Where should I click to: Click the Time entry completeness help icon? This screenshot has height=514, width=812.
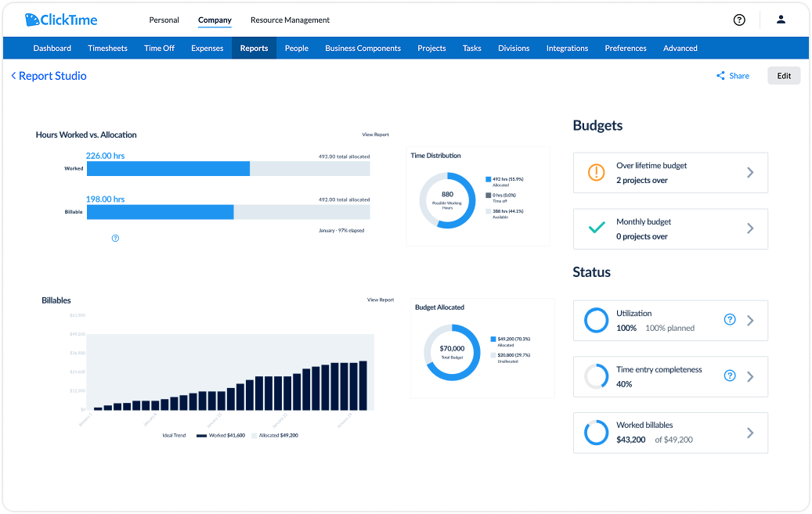click(730, 376)
